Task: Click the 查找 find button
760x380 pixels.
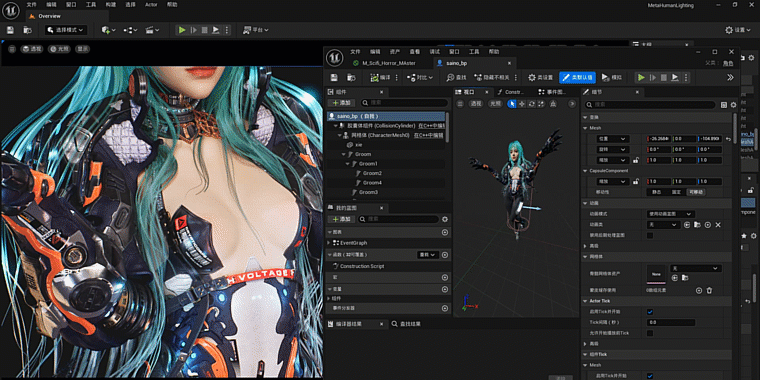Action: pos(456,78)
